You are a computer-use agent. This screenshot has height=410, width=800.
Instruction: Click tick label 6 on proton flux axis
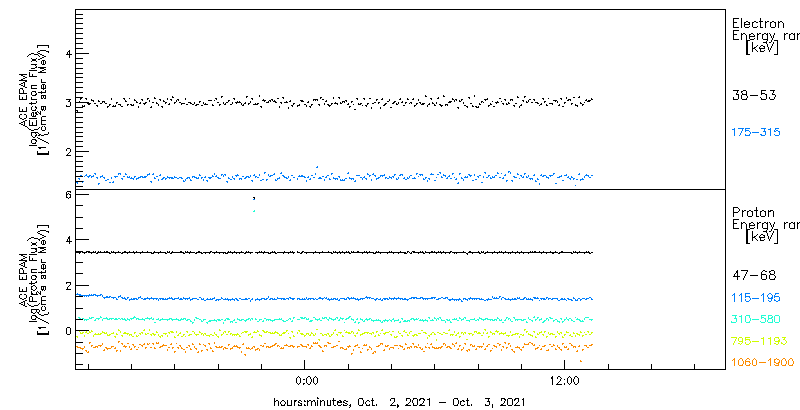point(69,195)
